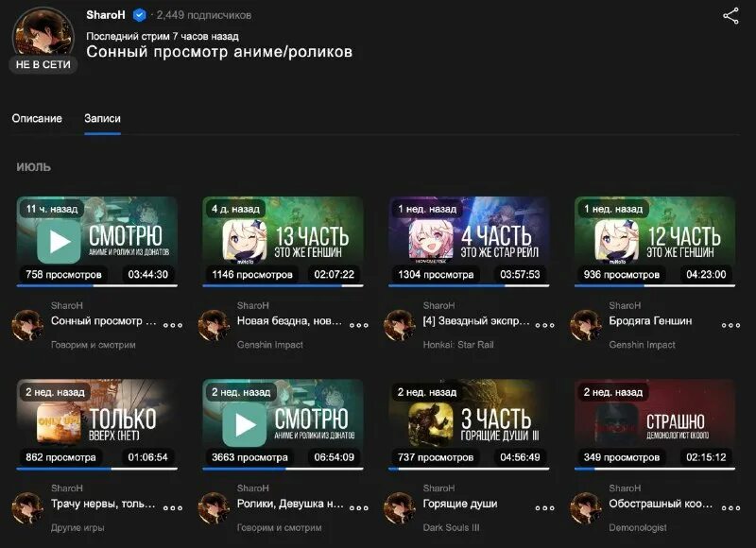Click author avatar beside Сонный просмотр video
Screen dimensions: 756x548
27,325
